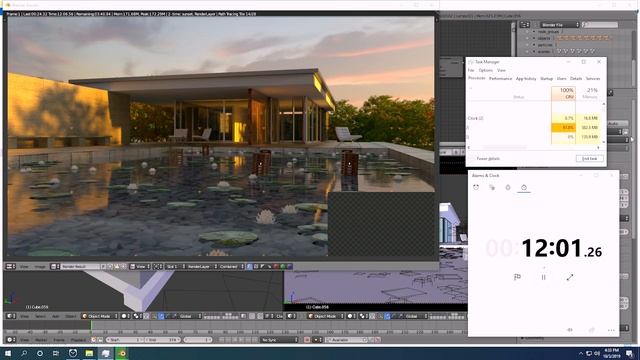Show only the green channel in image editor
Screen dimensions: 640x360
tap(282, 267)
